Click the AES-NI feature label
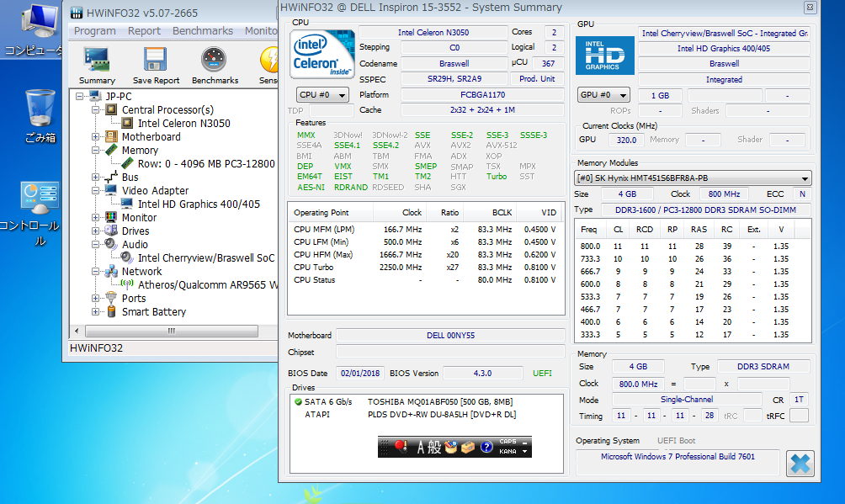Image resolution: width=845 pixels, height=504 pixels. 311,187
